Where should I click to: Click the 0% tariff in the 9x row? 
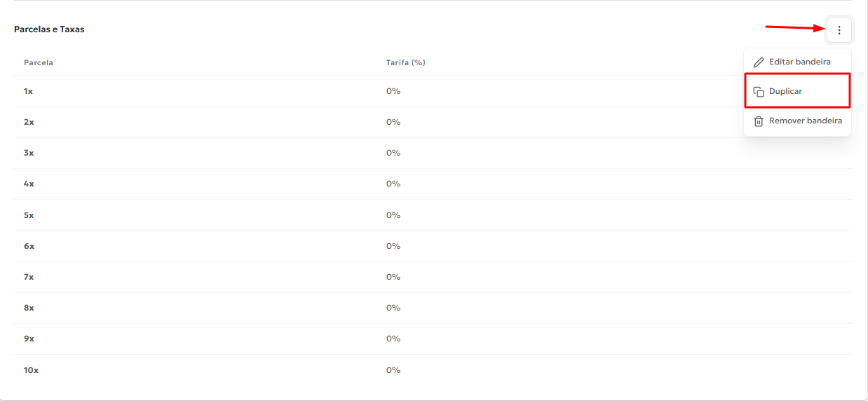[393, 339]
